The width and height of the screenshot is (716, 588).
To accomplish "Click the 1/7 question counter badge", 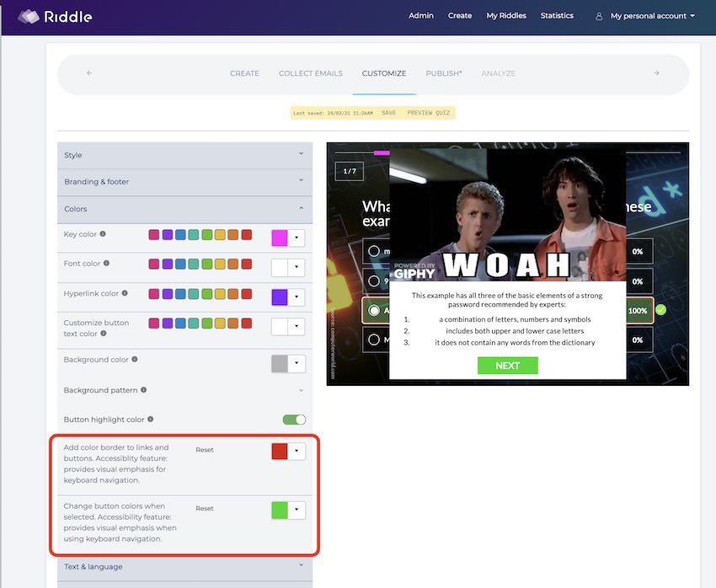I will tap(350, 171).
